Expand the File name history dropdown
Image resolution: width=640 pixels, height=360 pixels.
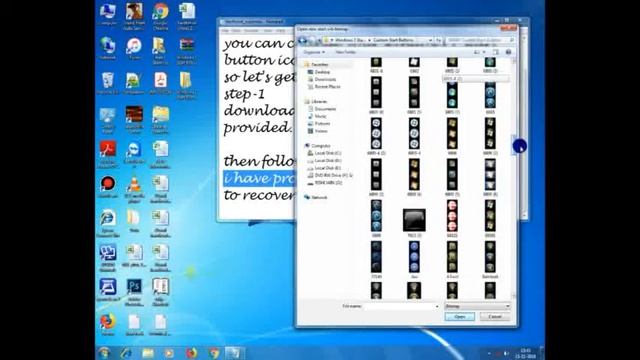coord(437,306)
